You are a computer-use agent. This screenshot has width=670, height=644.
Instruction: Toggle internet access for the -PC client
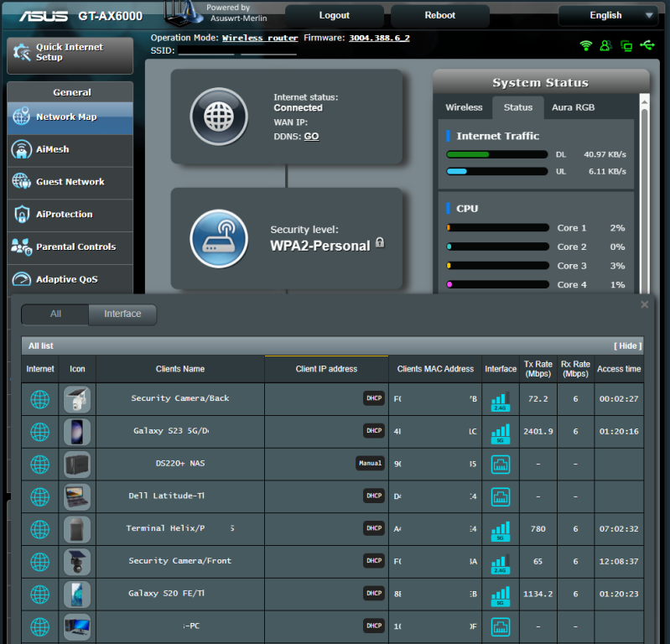click(x=39, y=627)
